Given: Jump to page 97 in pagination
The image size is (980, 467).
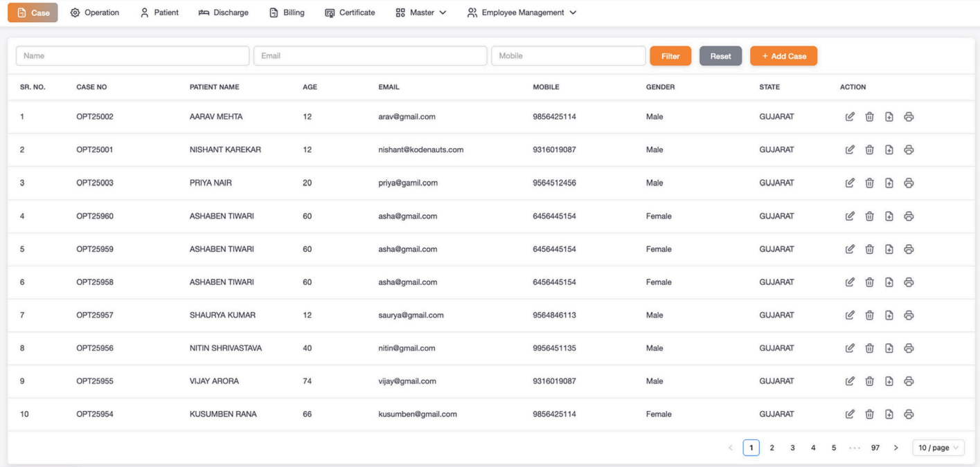Looking at the screenshot, I should 875,447.
